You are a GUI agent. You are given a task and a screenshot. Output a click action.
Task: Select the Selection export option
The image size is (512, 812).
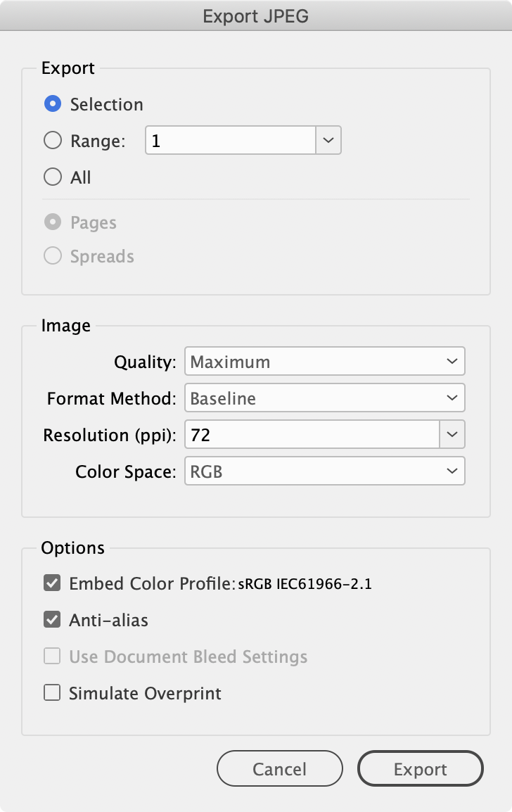tap(53, 103)
